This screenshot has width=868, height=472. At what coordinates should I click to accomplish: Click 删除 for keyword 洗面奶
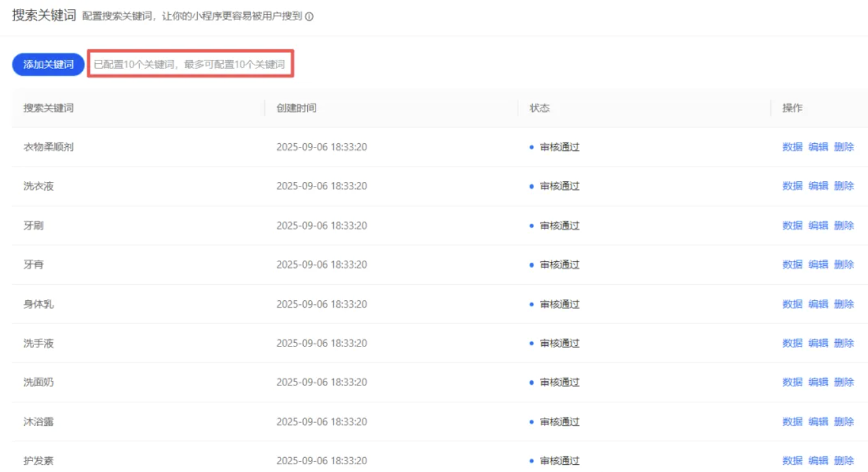(x=845, y=382)
